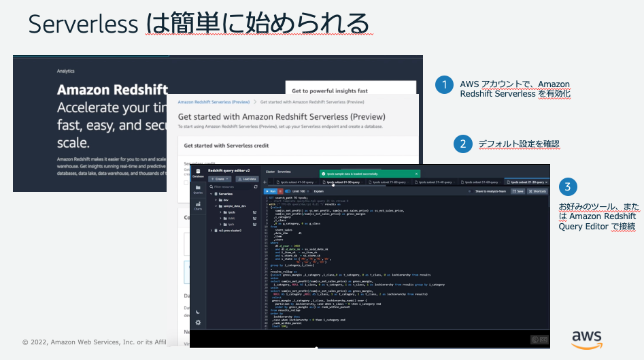Toggle Share to Analysts-Team switch
The width and height of the screenshot is (644, 360).
(471, 191)
